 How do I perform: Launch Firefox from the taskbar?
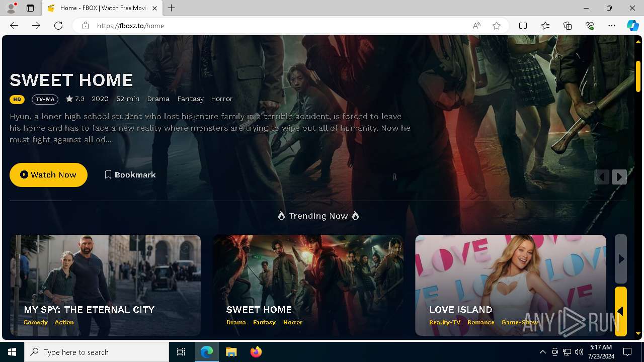click(256, 352)
